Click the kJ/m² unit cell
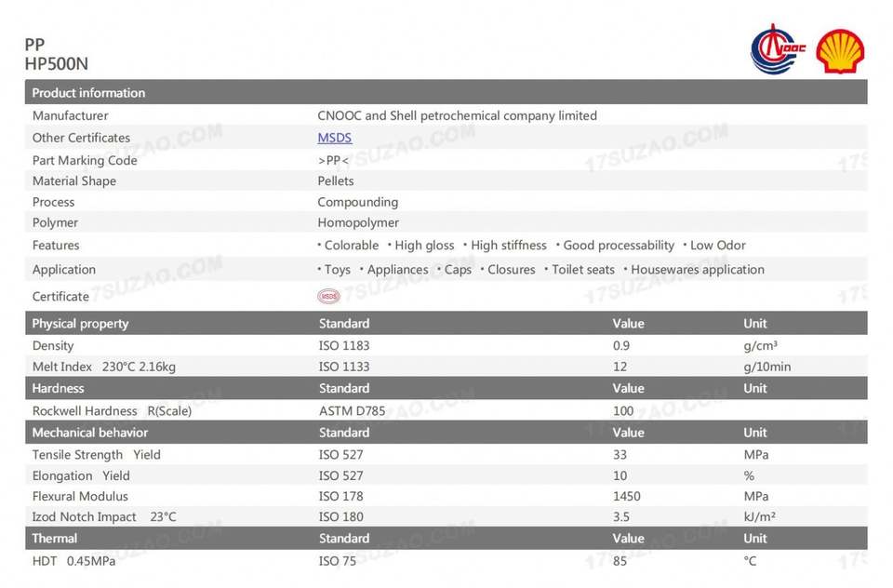Image resolution: width=893 pixels, height=588 pixels. coord(759,516)
